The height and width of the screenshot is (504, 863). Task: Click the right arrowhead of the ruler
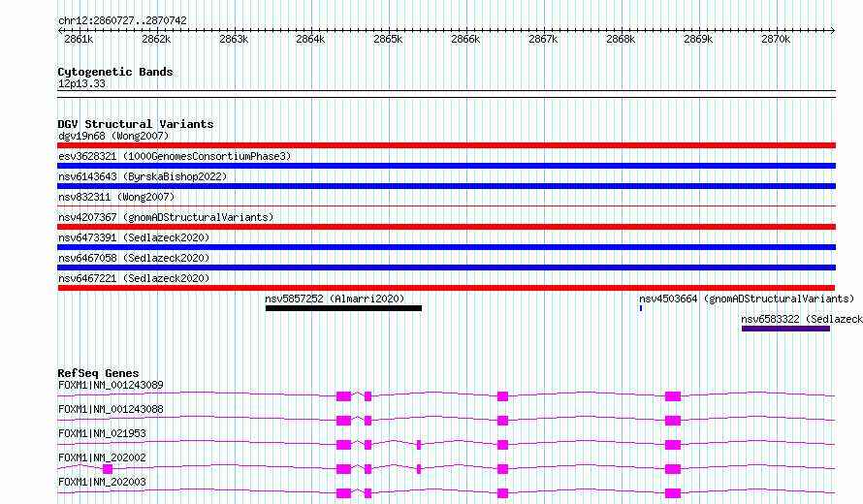point(833,31)
